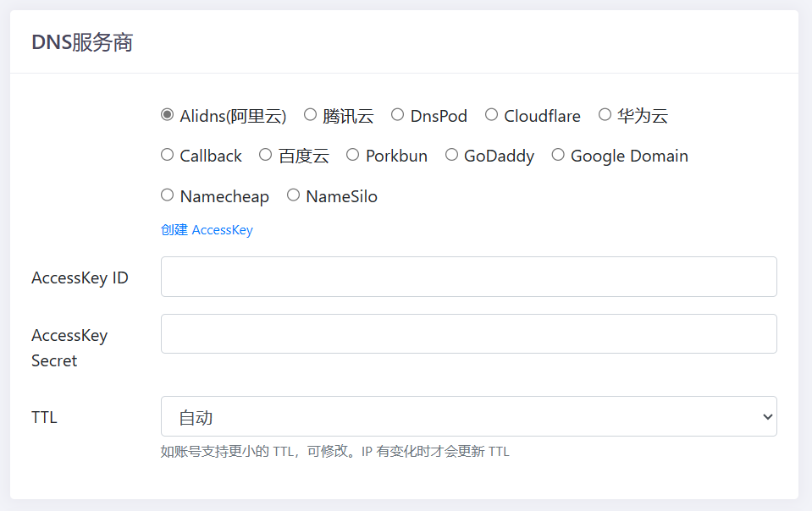Select the Namecheap radio button
The image size is (812, 511).
168,195
